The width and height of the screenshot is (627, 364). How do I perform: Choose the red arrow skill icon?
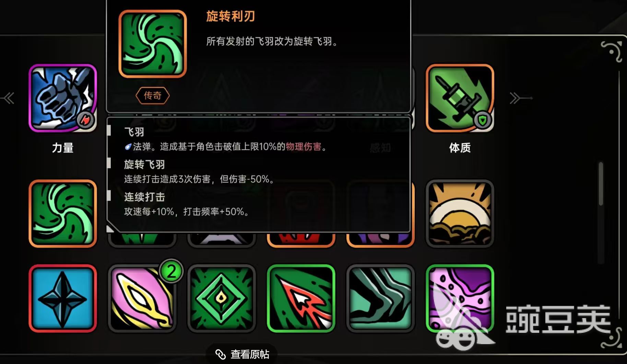301,298
